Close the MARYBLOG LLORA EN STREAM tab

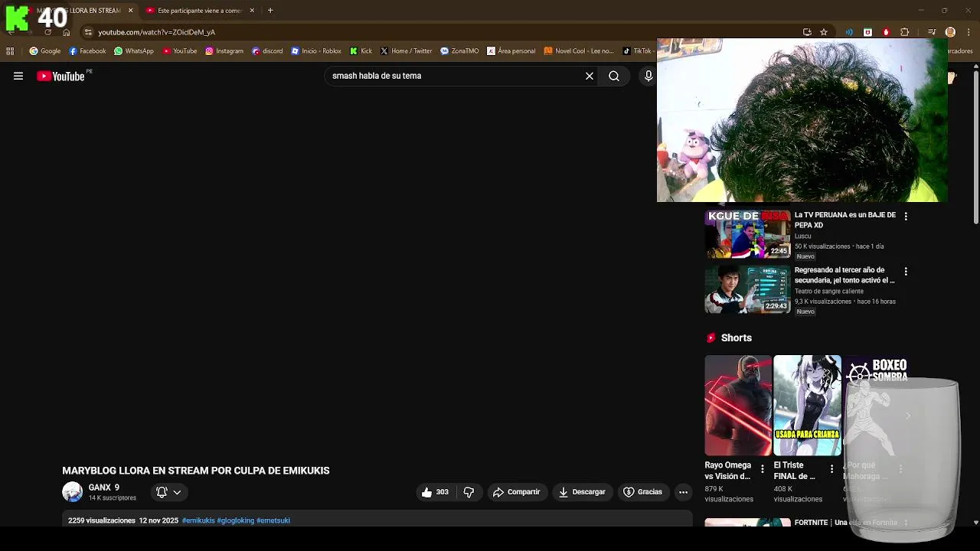pyautogui.click(x=130, y=11)
